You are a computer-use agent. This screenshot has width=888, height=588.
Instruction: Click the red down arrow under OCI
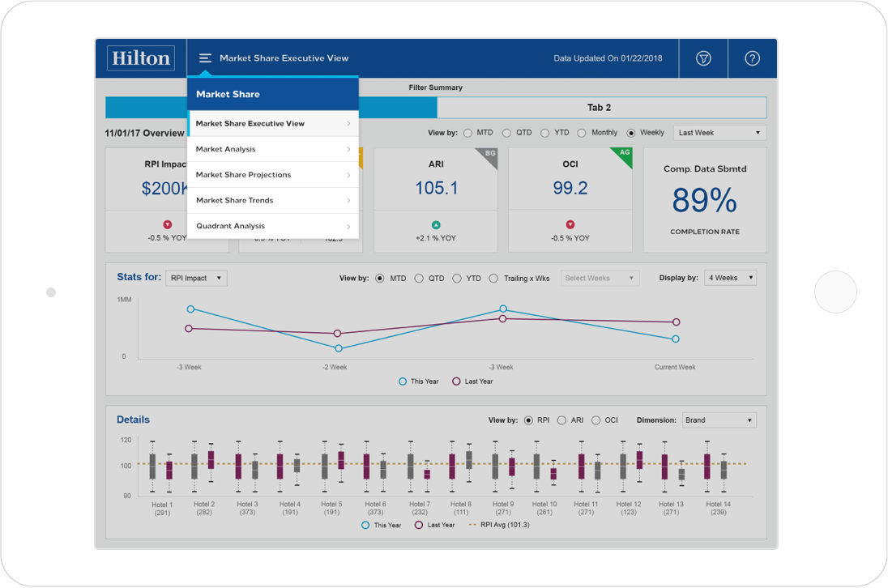(570, 224)
